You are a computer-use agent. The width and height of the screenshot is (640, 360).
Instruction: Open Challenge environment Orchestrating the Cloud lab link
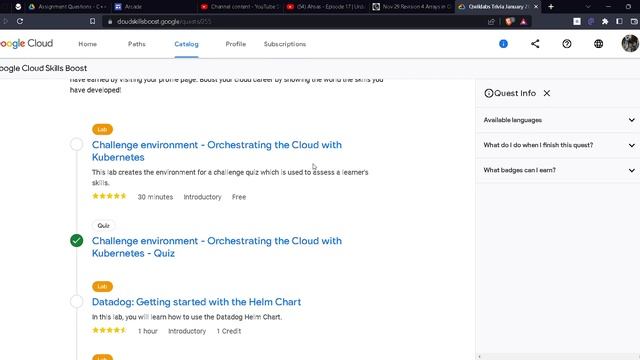pos(217,151)
